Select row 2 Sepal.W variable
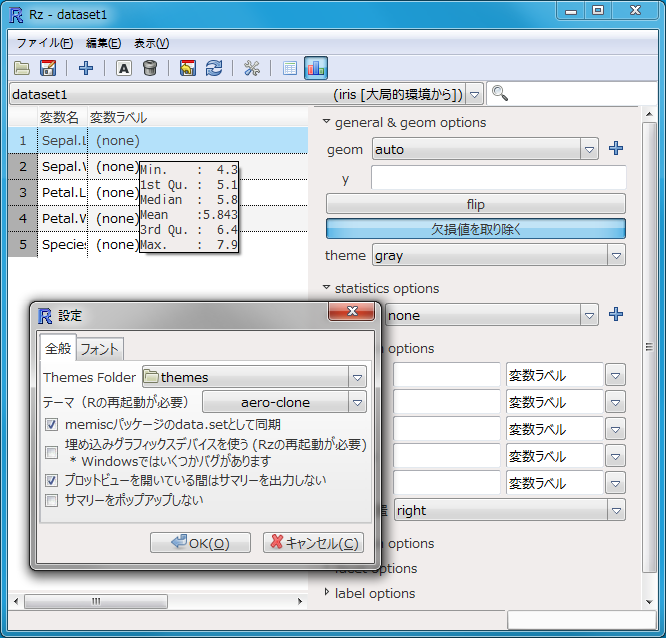This screenshot has height=638, width=666. pos(158,167)
